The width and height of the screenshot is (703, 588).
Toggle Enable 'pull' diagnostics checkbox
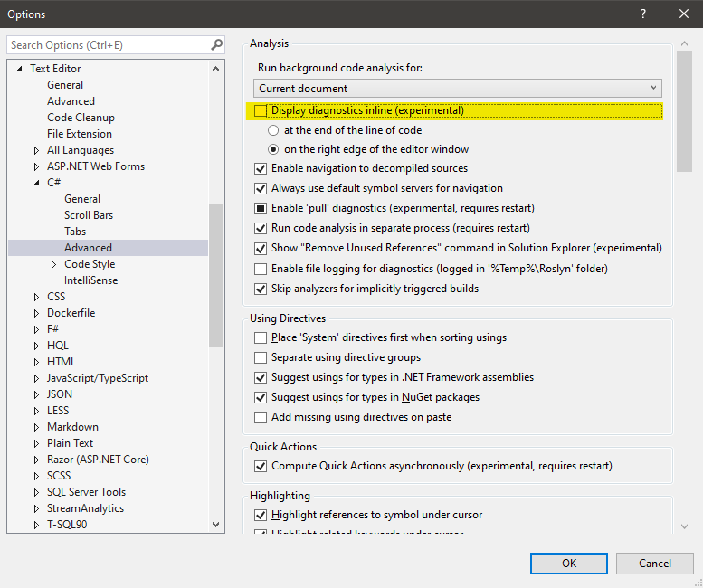[x=261, y=208]
